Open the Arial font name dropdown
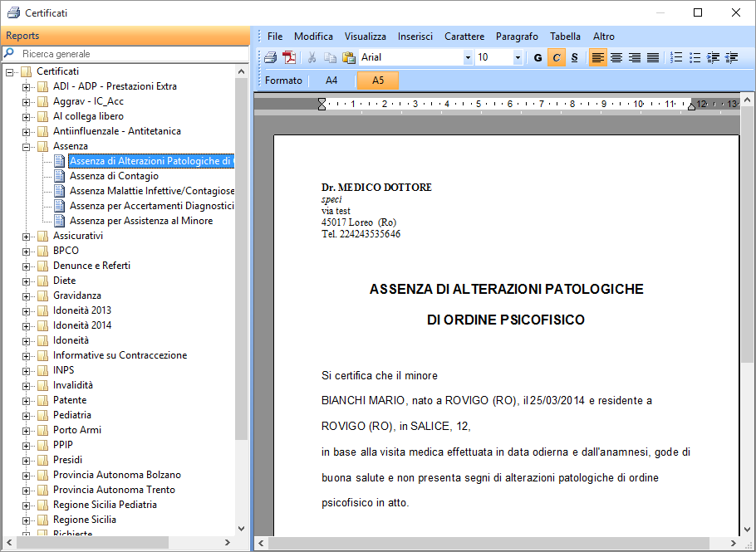The image size is (756, 552). 467,58
